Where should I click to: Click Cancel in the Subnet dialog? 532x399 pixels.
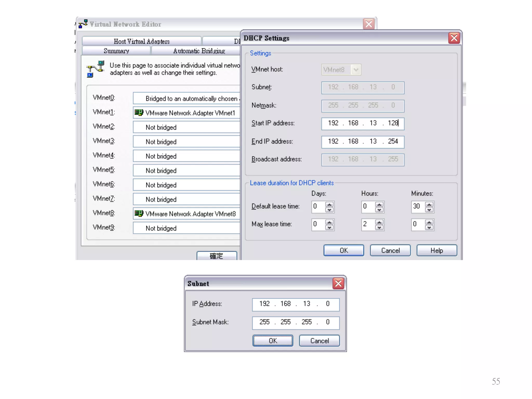(x=319, y=341)
